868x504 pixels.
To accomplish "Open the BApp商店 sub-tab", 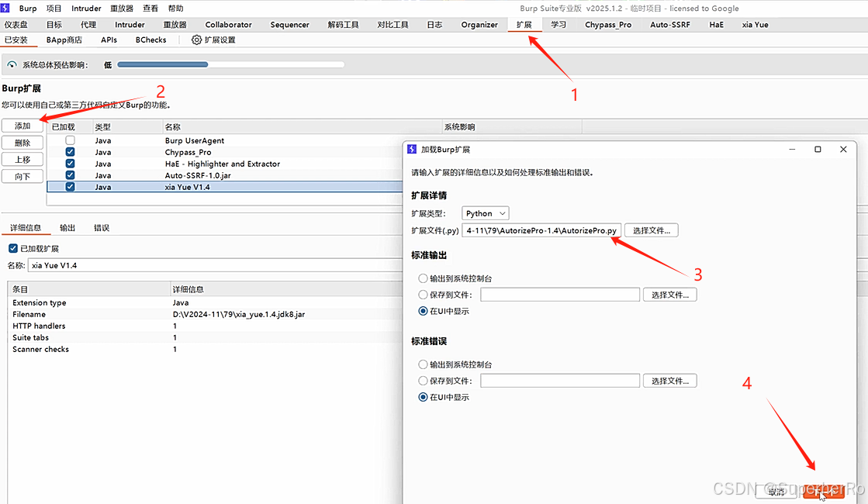I will point(64,40).
